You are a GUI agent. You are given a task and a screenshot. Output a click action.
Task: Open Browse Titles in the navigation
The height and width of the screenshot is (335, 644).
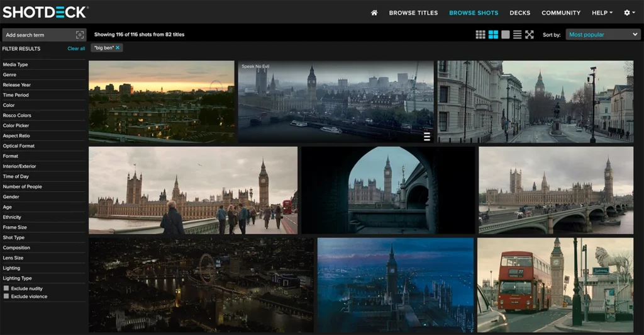coord(413,13)
